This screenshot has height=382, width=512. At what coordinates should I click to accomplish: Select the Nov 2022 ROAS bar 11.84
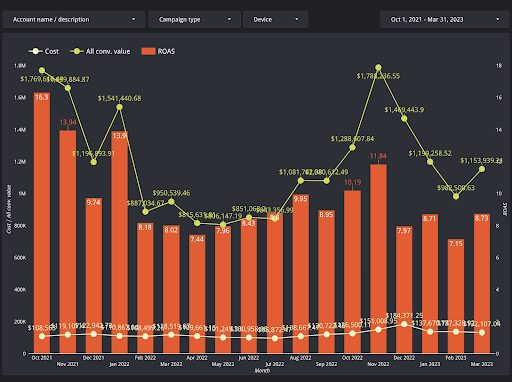(378, 258)
